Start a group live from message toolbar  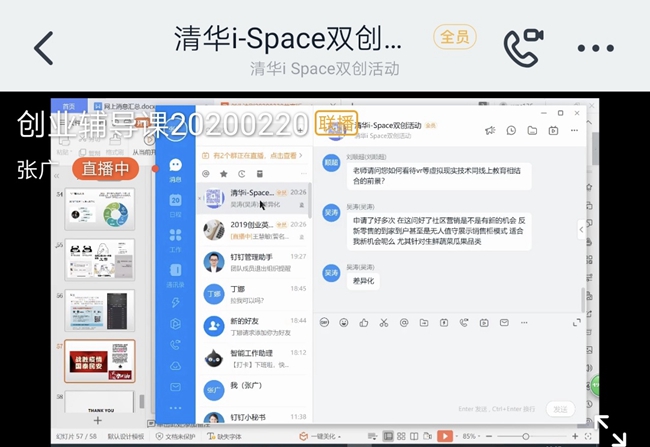(x=484, y=322)
